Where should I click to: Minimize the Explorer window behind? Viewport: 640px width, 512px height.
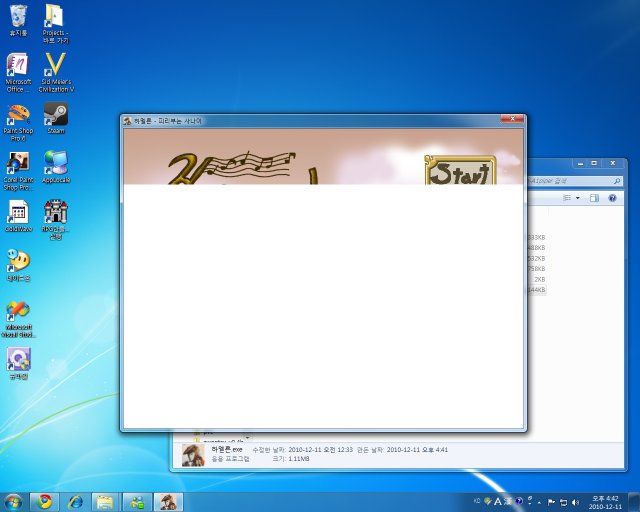580,163
